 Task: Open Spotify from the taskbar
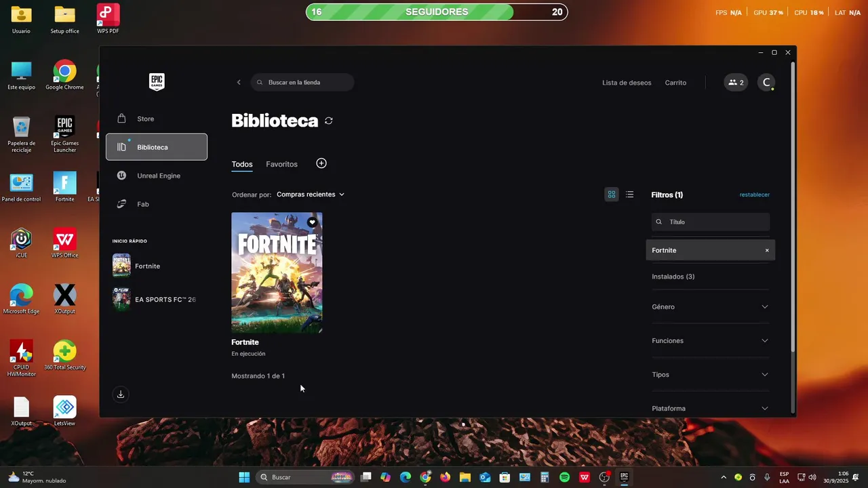tap(564, 477)
